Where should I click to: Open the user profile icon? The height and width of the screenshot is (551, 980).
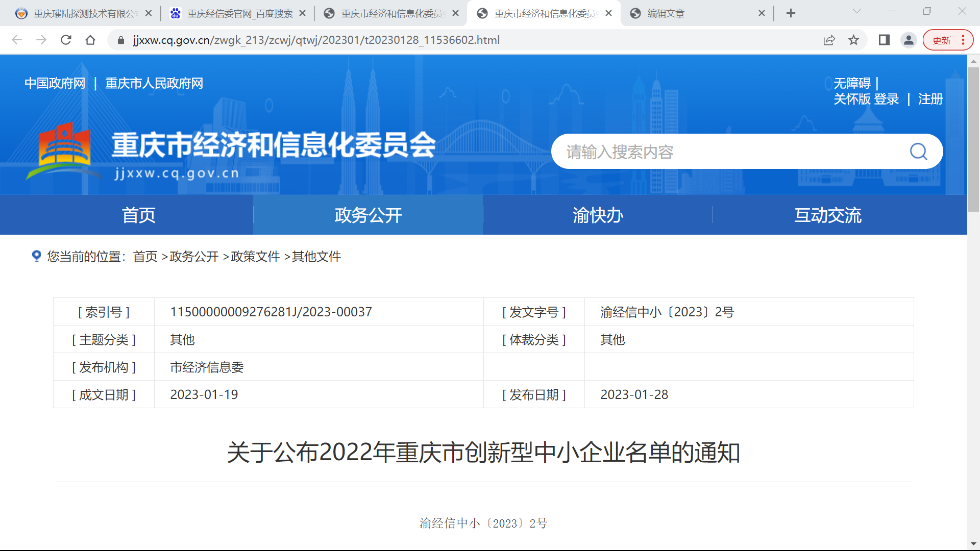[x=909, y=40]
